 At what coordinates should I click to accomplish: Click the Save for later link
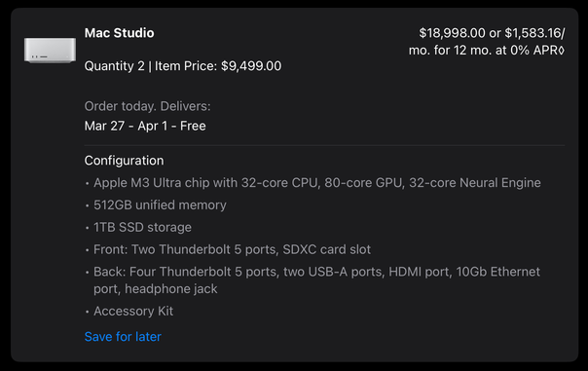(123, 337)
